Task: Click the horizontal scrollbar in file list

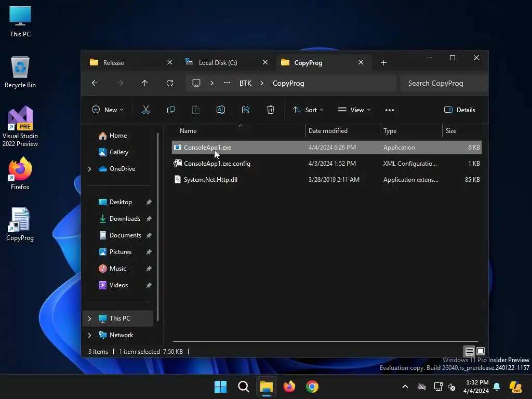Action: [x=325, y=341]
